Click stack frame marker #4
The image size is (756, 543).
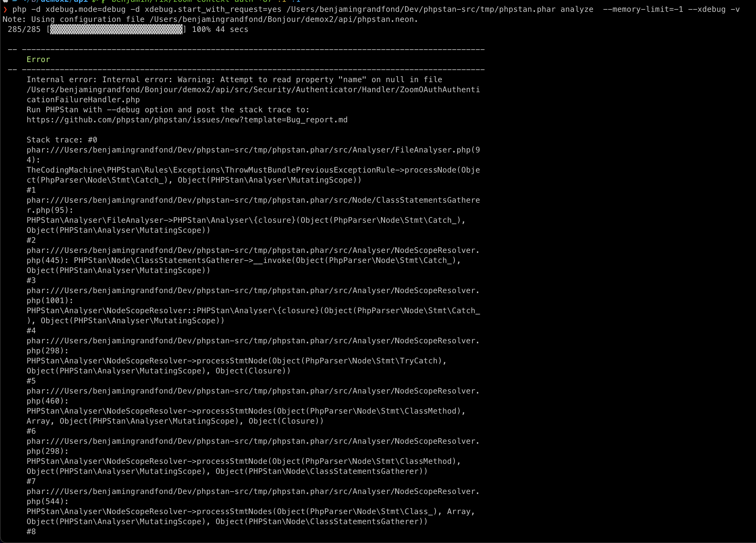tap(31, 331)
